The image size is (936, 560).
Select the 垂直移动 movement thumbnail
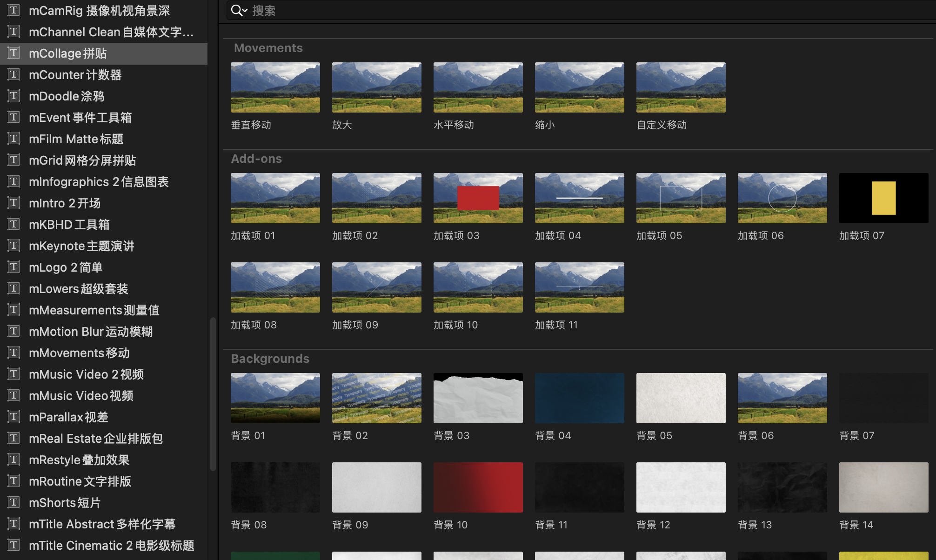click(275, 87)
